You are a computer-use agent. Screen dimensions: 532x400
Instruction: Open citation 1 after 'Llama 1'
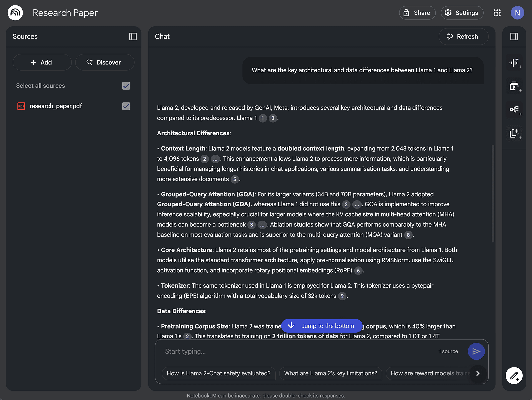[x=263, y=118]
